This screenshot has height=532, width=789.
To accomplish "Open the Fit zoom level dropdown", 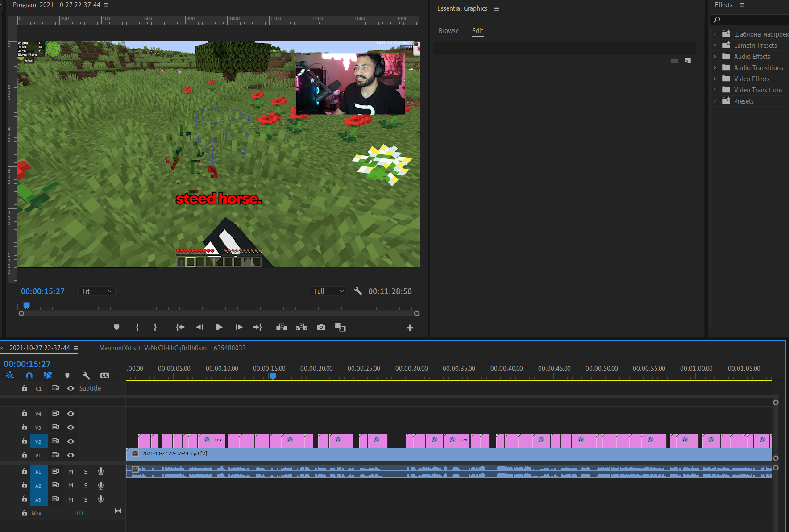I will pyautogui.click(x=96, y=291).
